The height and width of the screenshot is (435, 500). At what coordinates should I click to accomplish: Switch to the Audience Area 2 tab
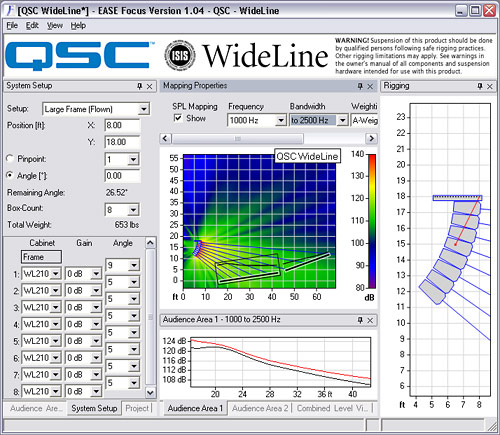click(260, 408)
